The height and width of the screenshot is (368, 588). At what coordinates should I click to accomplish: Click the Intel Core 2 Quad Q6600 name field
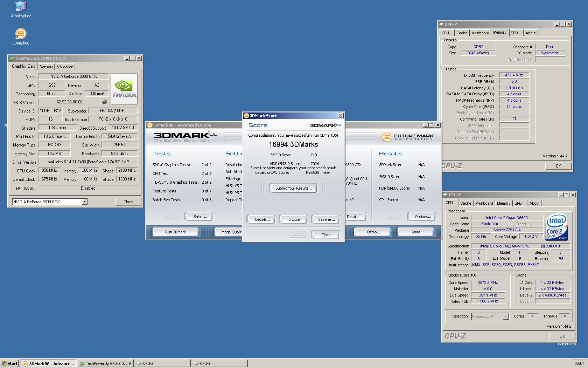[x=507, y=218]
